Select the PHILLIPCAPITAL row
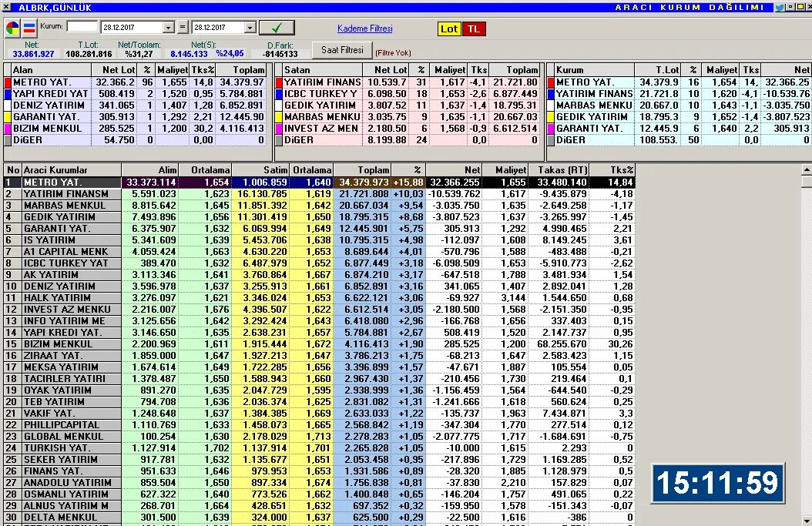 (x=319, y=425)
